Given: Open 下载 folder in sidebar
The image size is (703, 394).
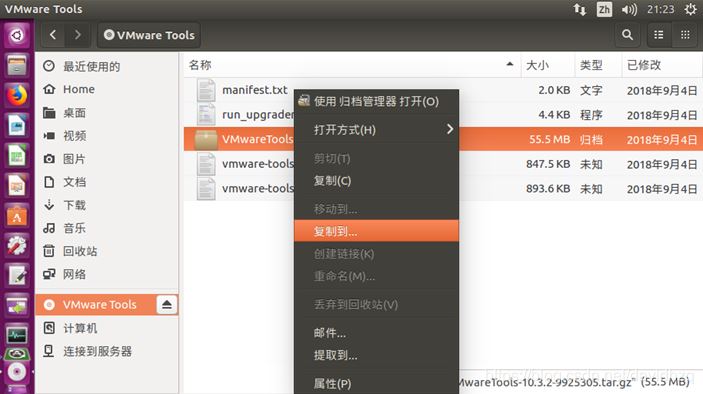Looking at the screenshot, I should click(x=107, y=205).
